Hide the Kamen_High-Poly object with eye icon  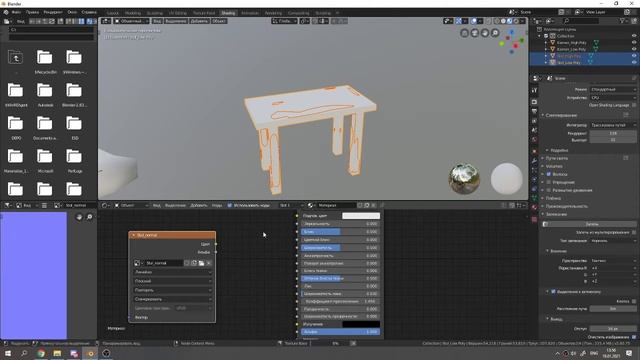pyautogui.click(x=634, y=42)
